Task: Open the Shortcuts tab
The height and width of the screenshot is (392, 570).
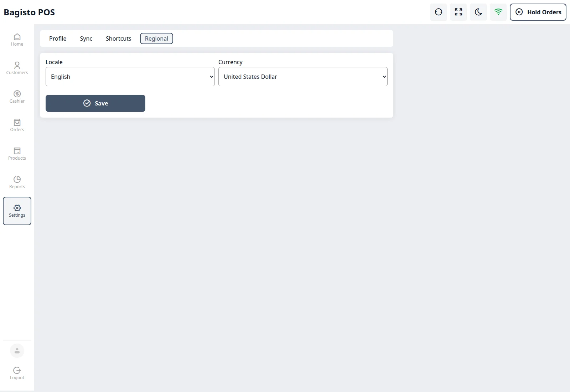Action: point(118,38)
